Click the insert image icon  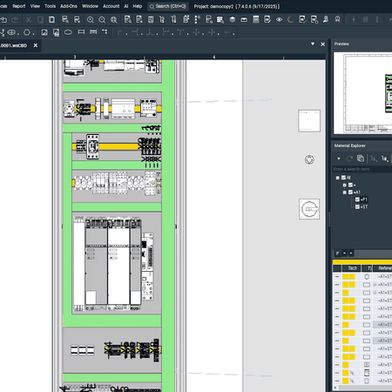point(44,32)
